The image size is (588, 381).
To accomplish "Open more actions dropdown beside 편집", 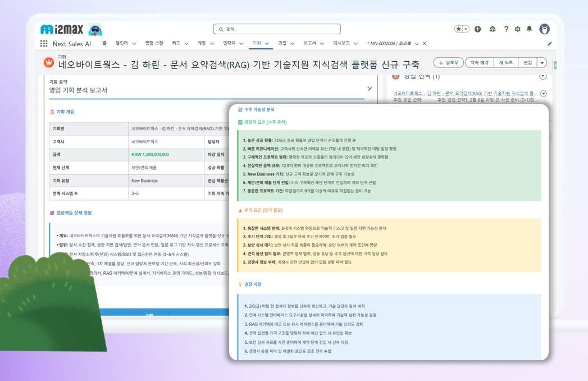I will (543, 63).
